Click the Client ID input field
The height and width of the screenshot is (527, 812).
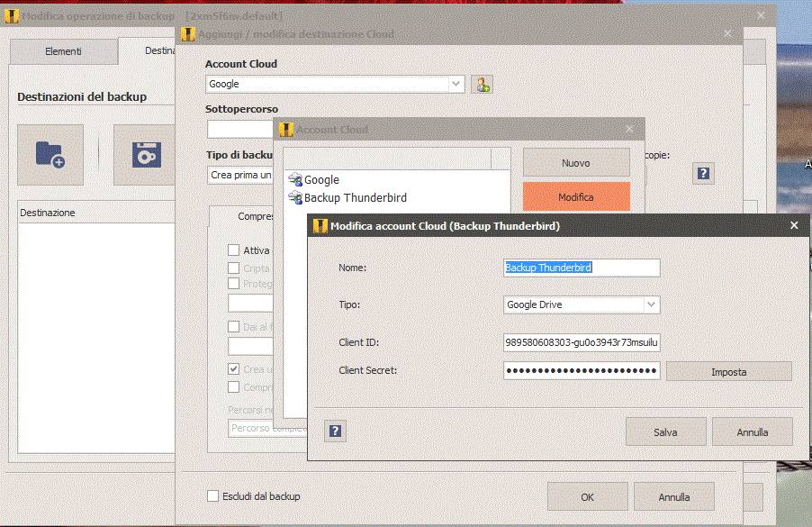tap(582, 342)
